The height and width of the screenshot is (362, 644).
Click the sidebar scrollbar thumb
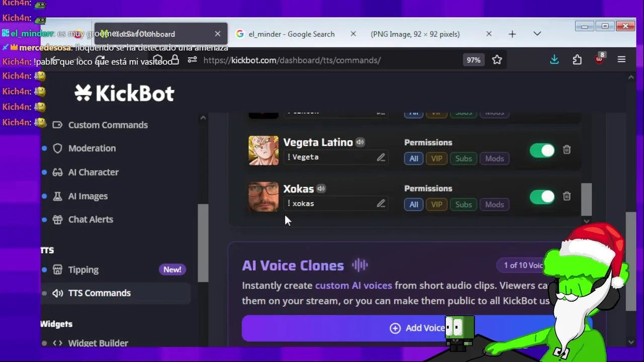pyautogui.click(x=203, y=243)
